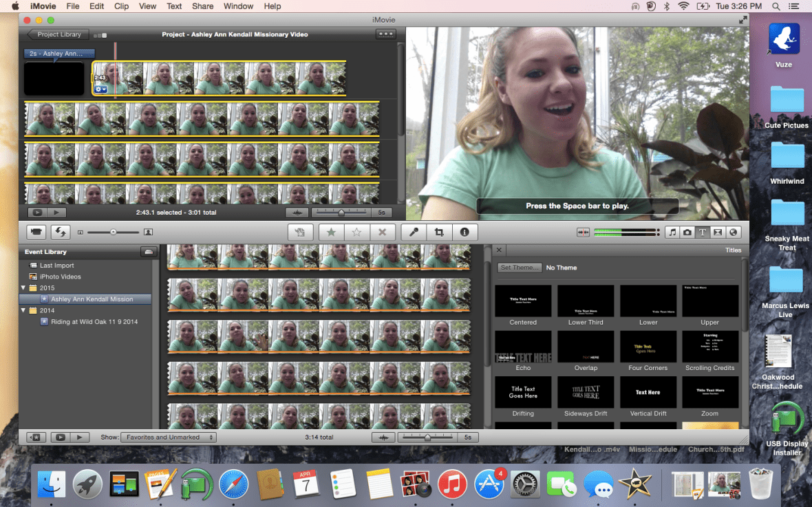812x507 pixels.
Task: Open the inspector info button
Action: (464, 233)
